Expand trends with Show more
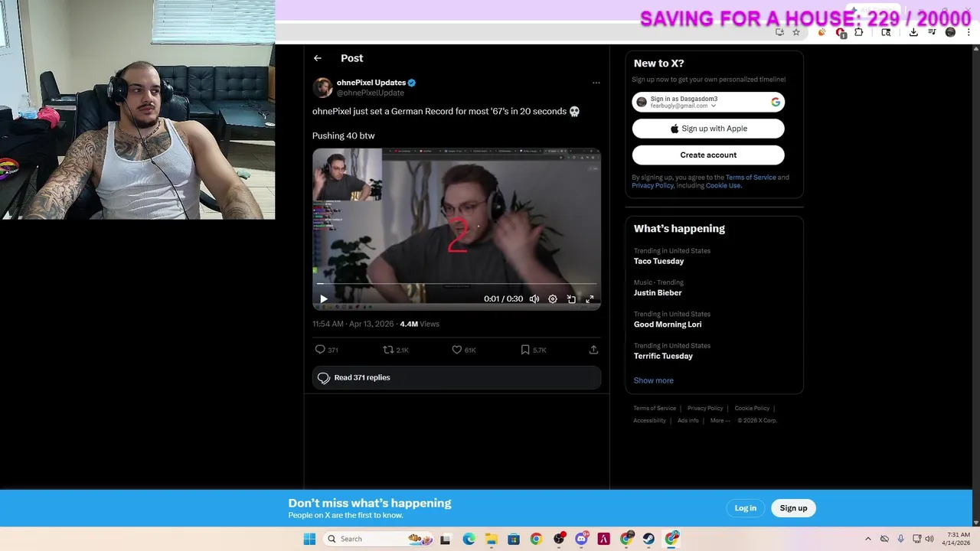The image size is (980, 551). pos(654,380)
